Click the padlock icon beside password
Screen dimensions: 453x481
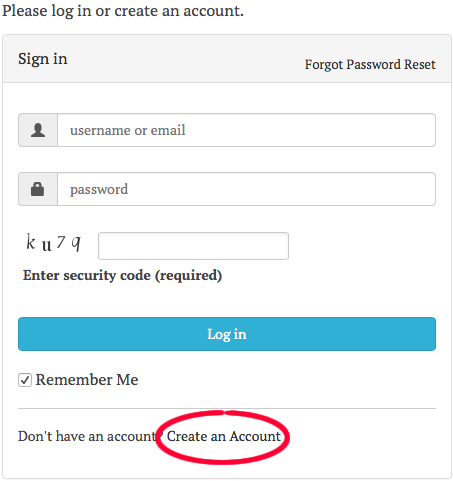tap(37, 189)
